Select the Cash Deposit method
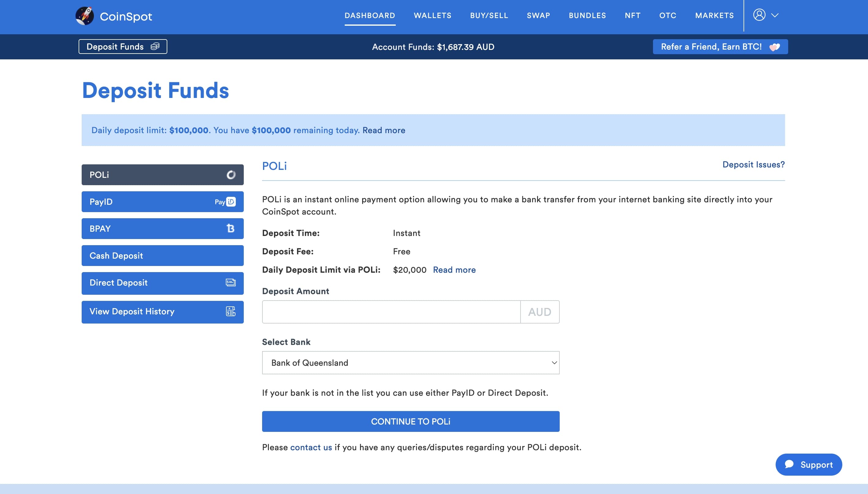868x494 pixels. click(162, 256)
